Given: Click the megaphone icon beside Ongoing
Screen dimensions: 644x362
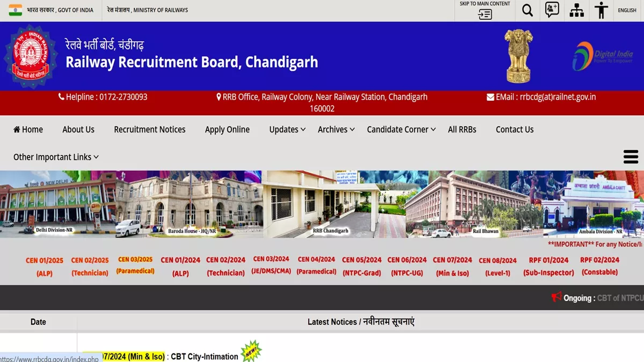Looking at the screenshot, I should 557,297.
